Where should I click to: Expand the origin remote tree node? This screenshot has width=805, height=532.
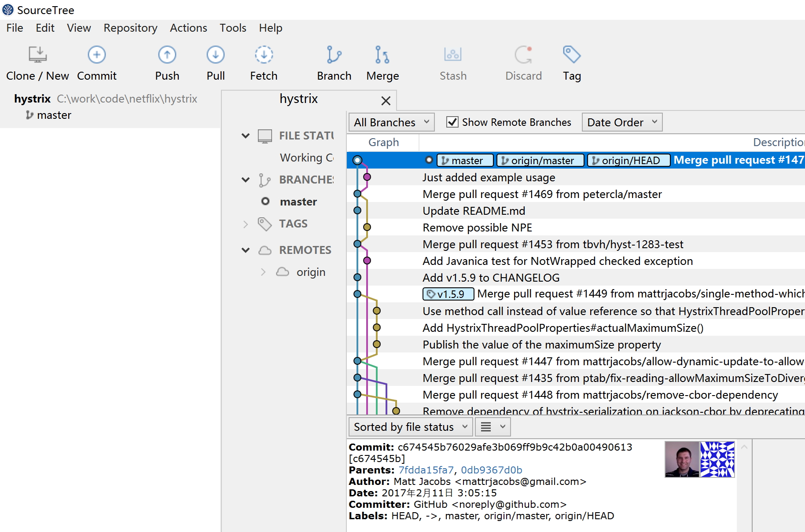click(263, 272)
